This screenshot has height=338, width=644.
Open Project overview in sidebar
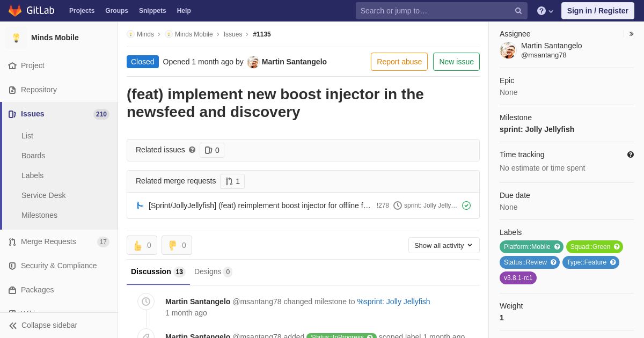pyautogui.click(x=33, y=65)
